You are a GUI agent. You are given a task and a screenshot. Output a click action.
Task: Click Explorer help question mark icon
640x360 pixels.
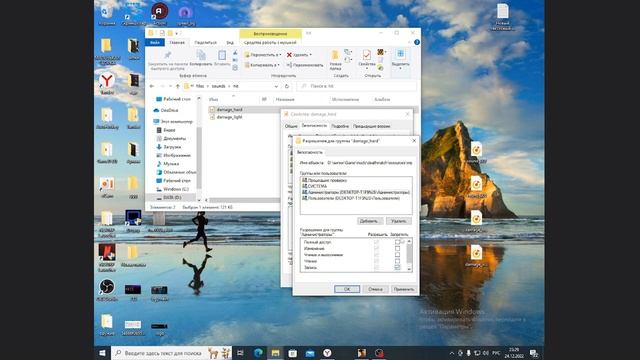[417, 42]
